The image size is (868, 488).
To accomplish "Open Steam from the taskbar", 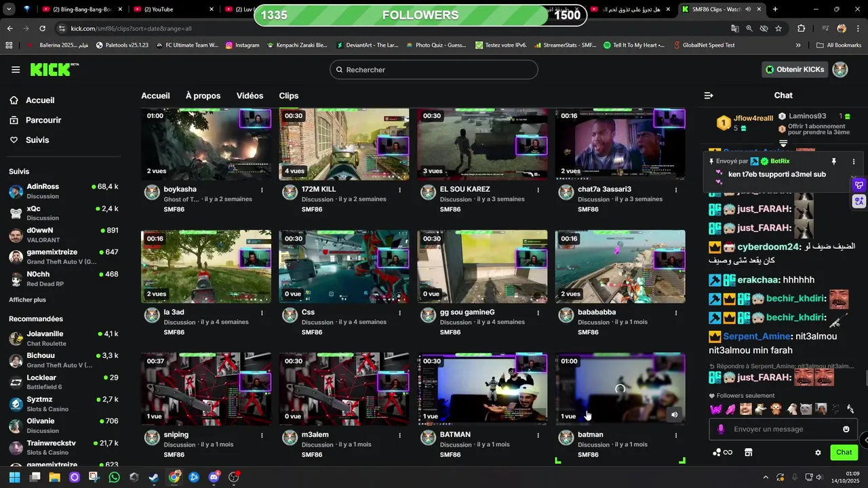I will [154, 477].
